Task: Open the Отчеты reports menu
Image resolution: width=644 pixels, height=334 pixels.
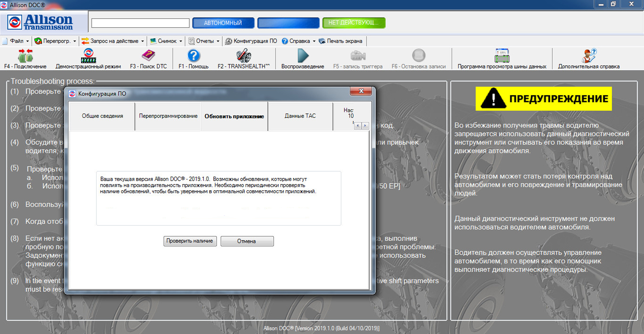Action: click(204, 41)
